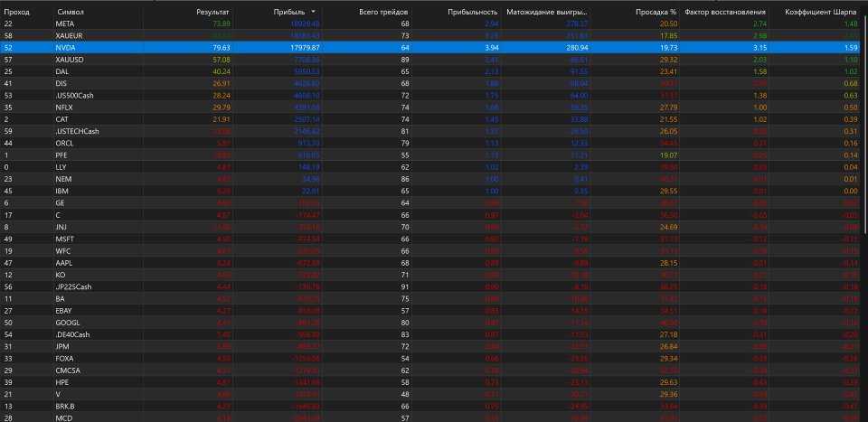Select the IBM symbol row
The width and height of the screenshot is (868, 422).
point(430,191)
